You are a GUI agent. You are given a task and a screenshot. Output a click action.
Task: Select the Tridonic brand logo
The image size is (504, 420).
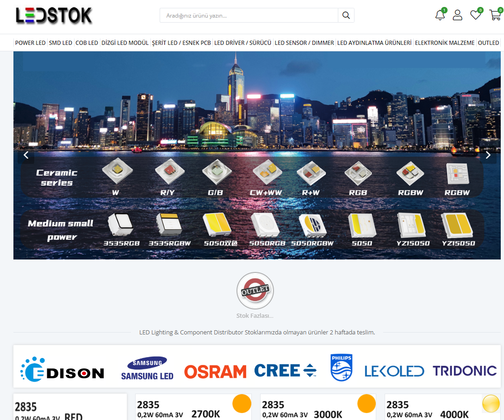click(465, 371)
